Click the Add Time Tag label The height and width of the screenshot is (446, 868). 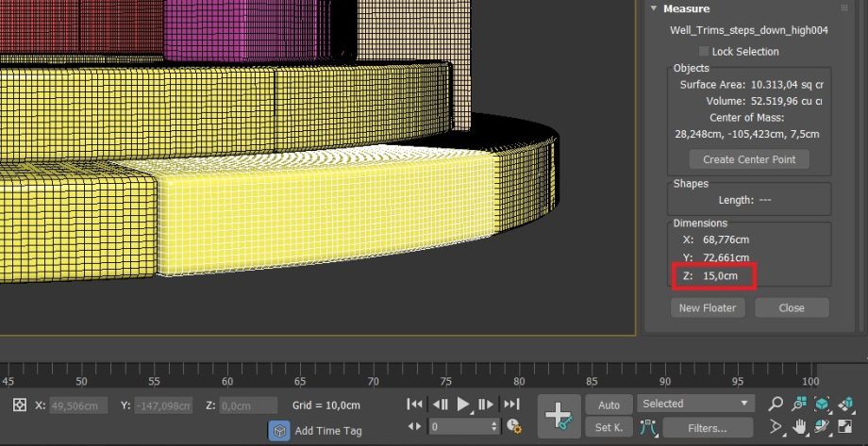pos(328,431)
